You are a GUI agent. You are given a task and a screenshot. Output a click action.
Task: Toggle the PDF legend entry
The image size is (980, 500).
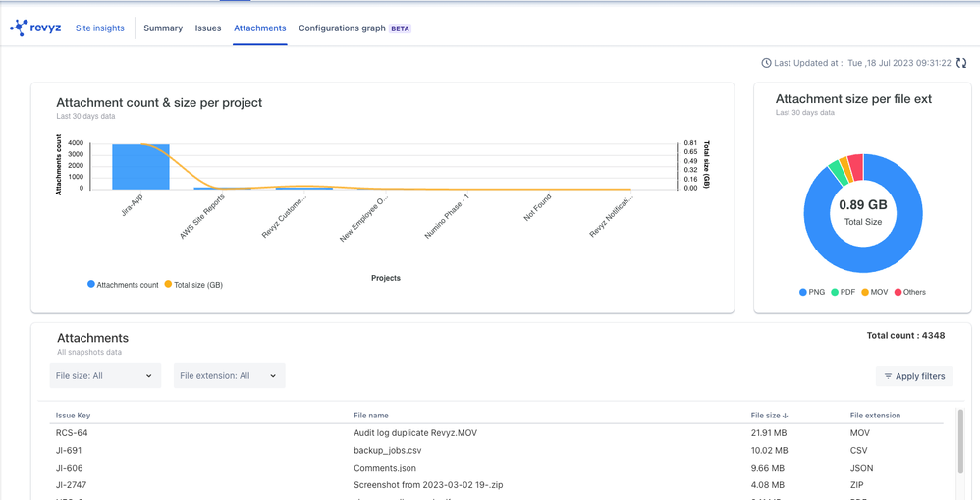tap(844, 292)
